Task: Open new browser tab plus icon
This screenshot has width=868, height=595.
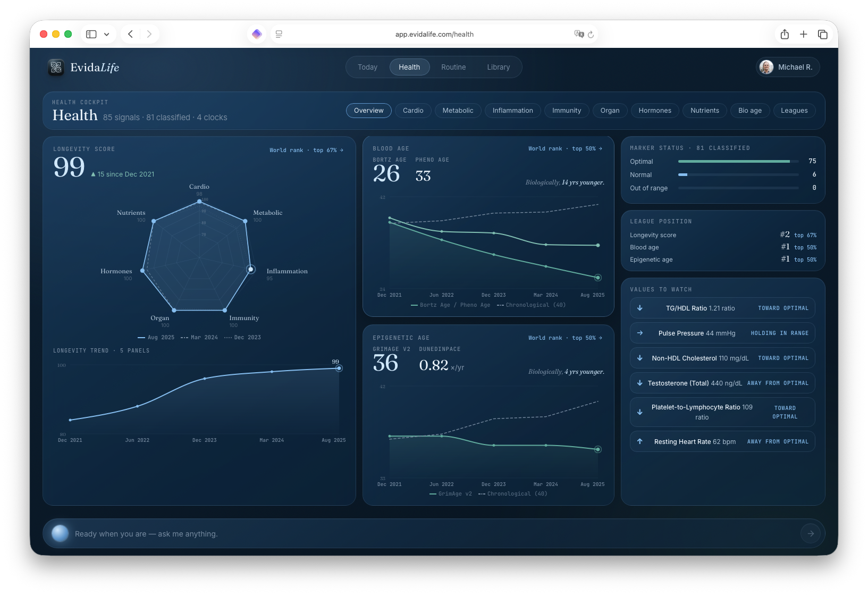Action: [803, 34]
